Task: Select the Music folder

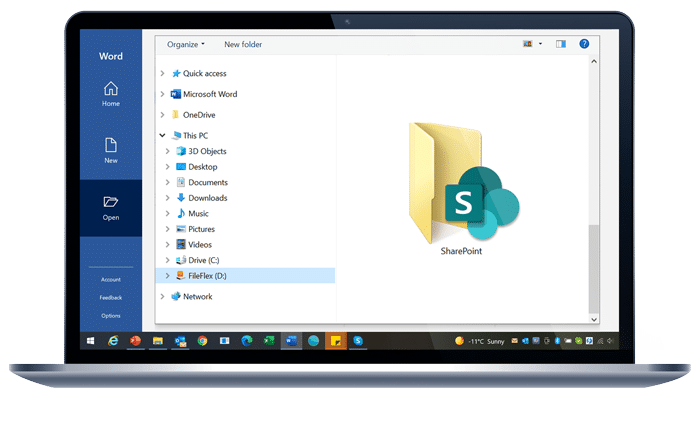Action: click(x=192, y=213)
